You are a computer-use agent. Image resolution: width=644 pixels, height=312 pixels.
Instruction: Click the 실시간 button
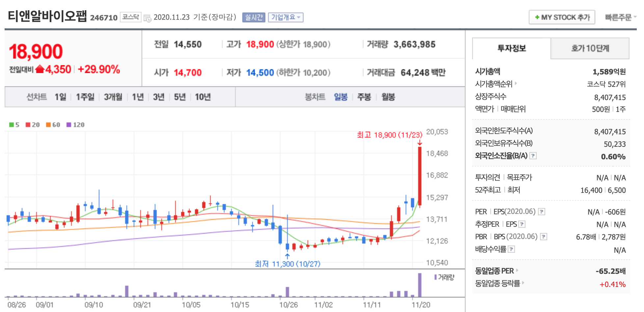[254, 17]
